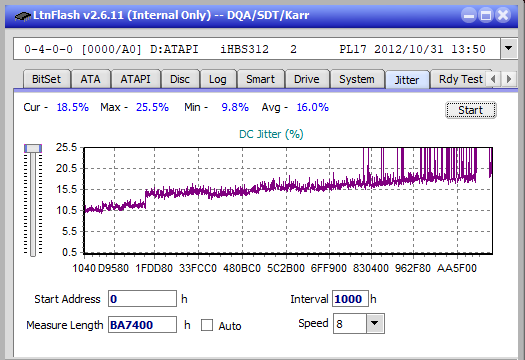Click the Start Address input field
525x360 pixels.
tap(142, 299)
